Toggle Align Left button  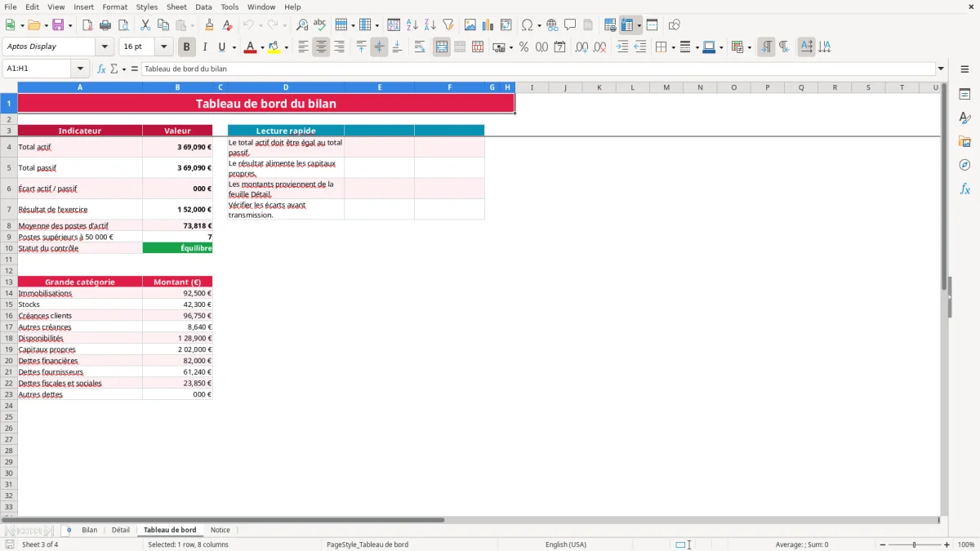[x=303, y=47]
